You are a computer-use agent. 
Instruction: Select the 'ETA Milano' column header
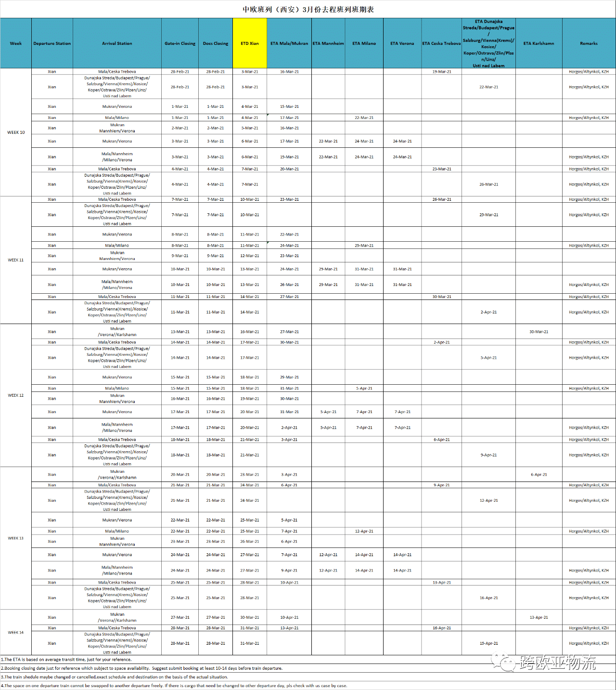[364, 43]
